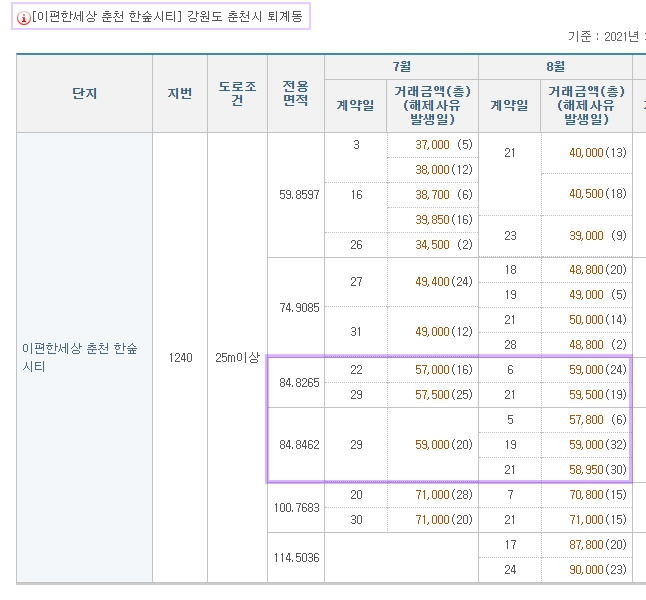This screenshot has width=646, height=600.
Task: Select the 100.7683 area cell
Action: 297,508
